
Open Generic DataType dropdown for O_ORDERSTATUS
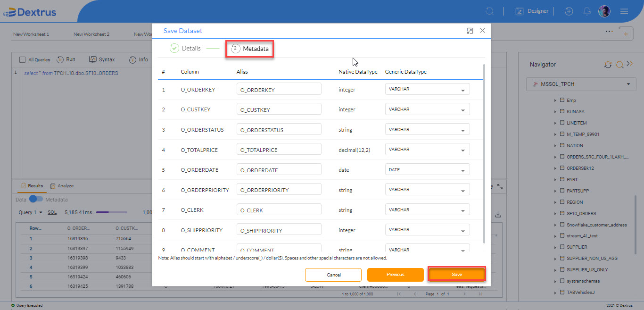point(427,129)
